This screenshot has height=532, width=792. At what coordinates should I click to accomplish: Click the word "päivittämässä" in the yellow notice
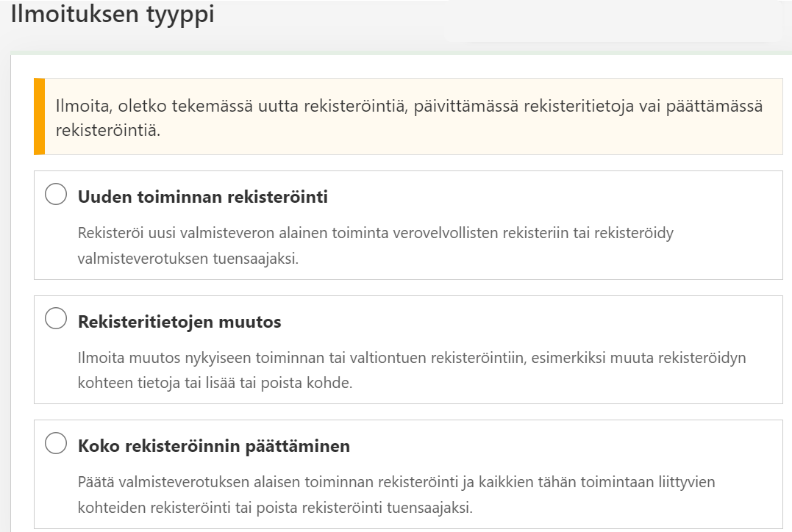coord(458,106)
